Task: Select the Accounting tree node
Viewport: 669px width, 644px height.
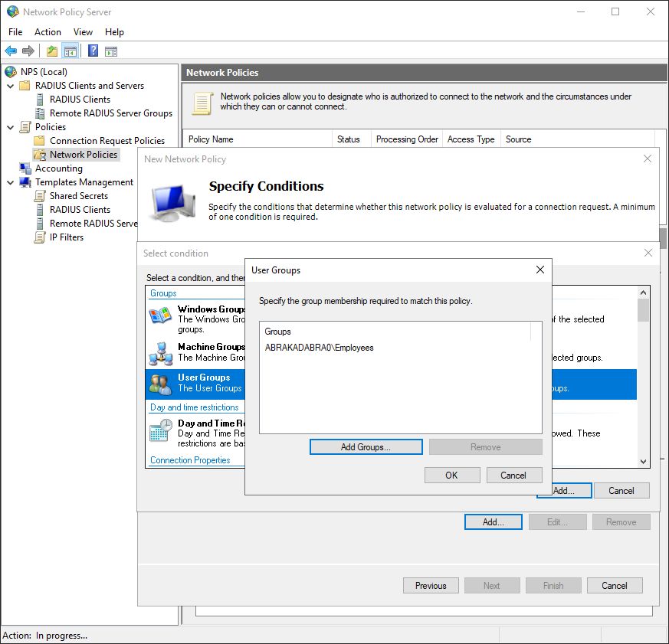Action: click(59, 168)
